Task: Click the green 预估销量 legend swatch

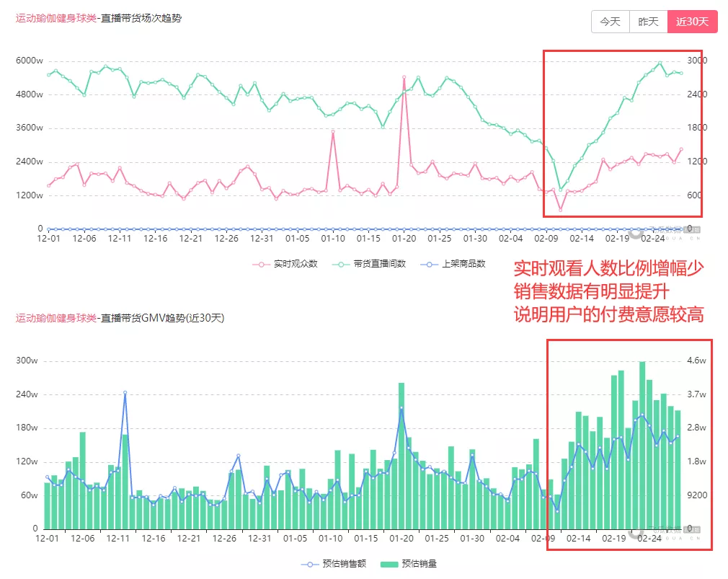Action: [389, 564]
